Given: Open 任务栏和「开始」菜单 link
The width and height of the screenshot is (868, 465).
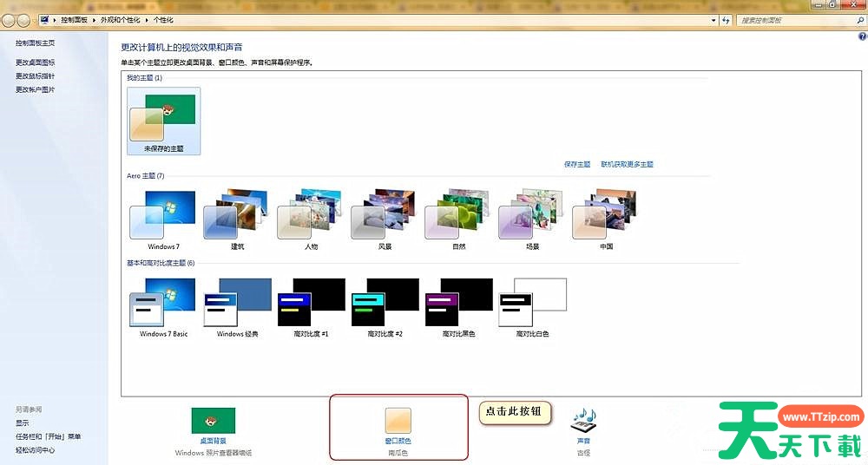Looking at the screenshot, I should point(48,436).
